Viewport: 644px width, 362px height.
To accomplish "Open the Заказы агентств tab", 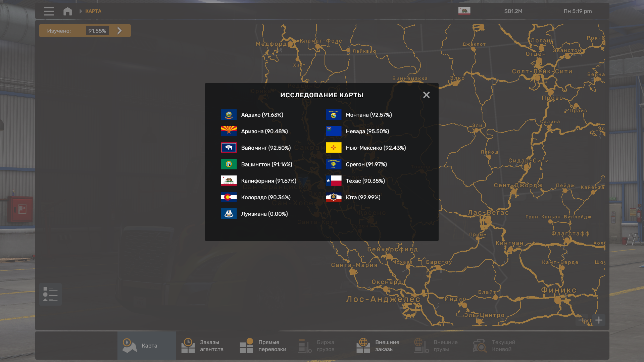I will pyautogui.click(x=205, y=346).
